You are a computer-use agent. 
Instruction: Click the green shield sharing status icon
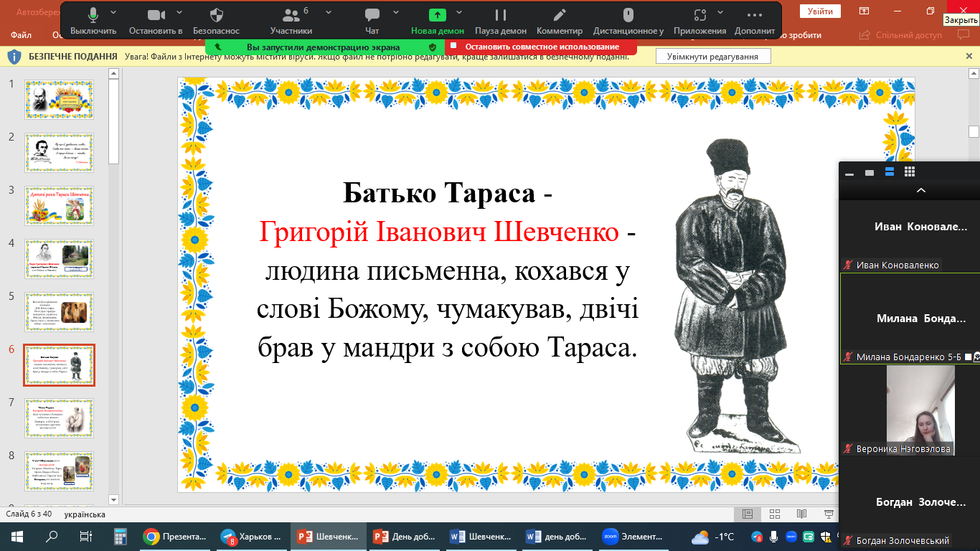432,47
